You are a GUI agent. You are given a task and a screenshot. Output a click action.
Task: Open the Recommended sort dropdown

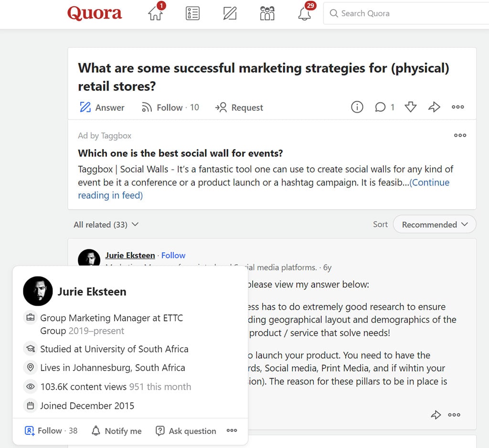tap(434, 224)
